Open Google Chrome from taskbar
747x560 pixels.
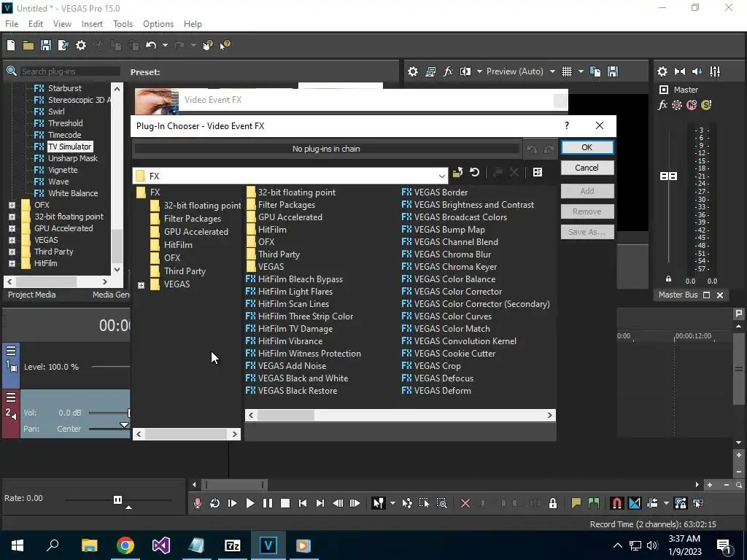[x=125, y=545]
